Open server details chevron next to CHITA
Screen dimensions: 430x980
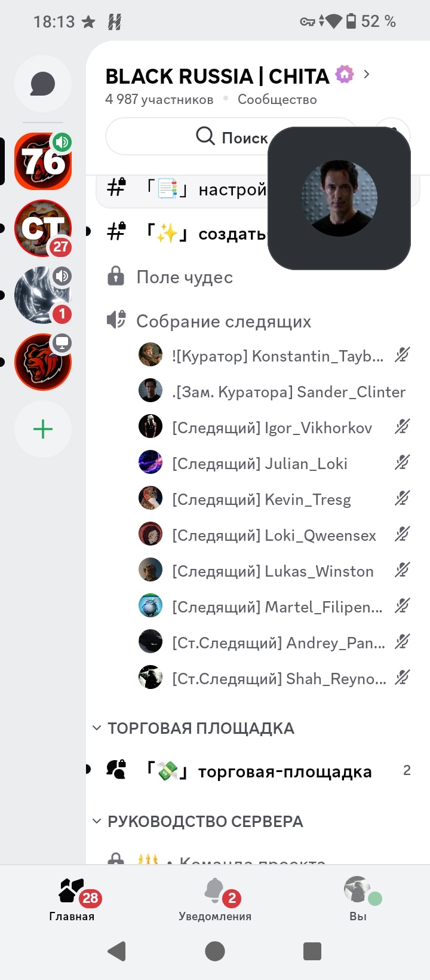coord(367,75)
